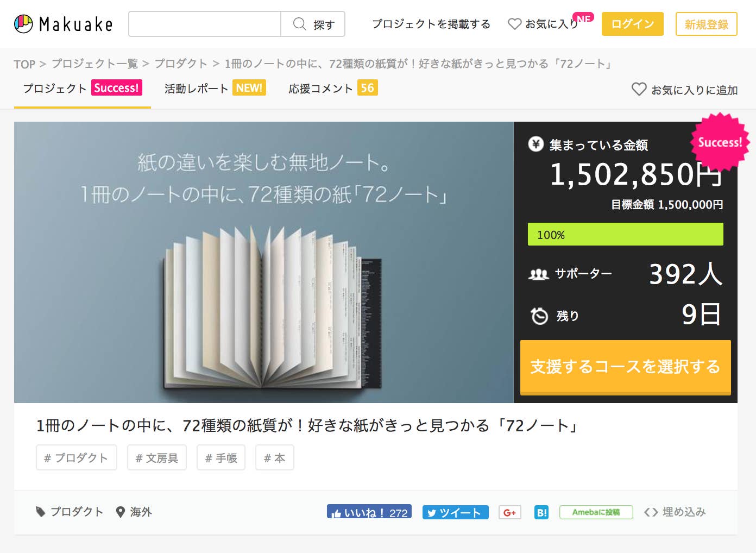Viewport: 756px width, 553px height.
Task: Click the pink Success! badge on funding panel
Action: pyautogui.click(x=720, y=142)
